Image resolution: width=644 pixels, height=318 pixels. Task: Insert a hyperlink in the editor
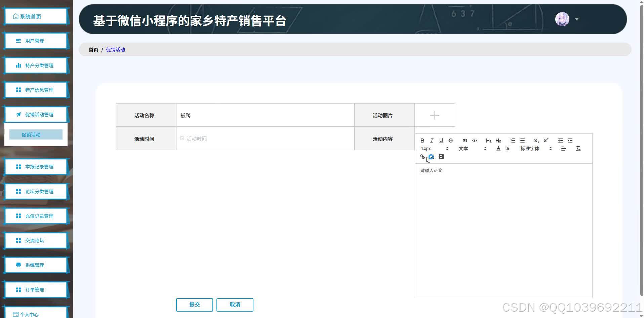[422, 157]
